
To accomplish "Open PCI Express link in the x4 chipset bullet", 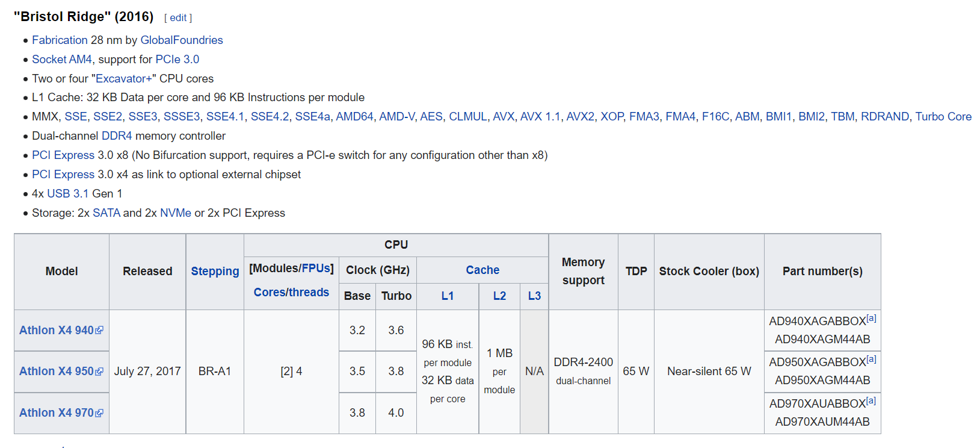I will (63, 174).
